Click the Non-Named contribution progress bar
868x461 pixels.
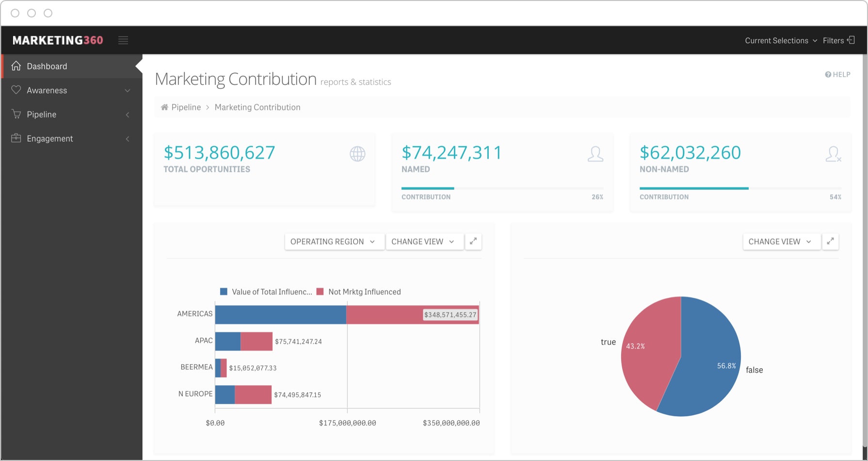[740, 188]
